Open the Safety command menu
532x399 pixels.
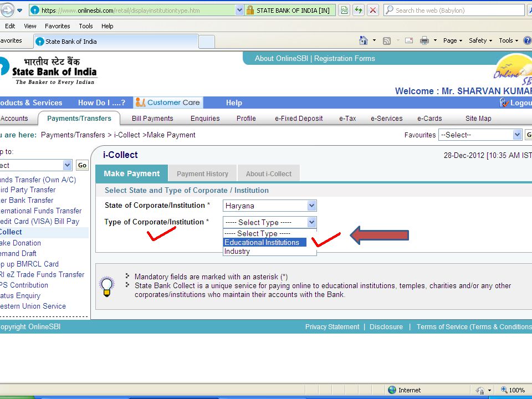pos(480,40)
